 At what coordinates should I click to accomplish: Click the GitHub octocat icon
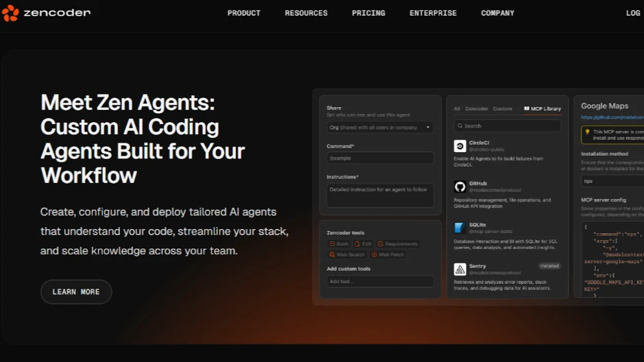click(x=460, y=186)
